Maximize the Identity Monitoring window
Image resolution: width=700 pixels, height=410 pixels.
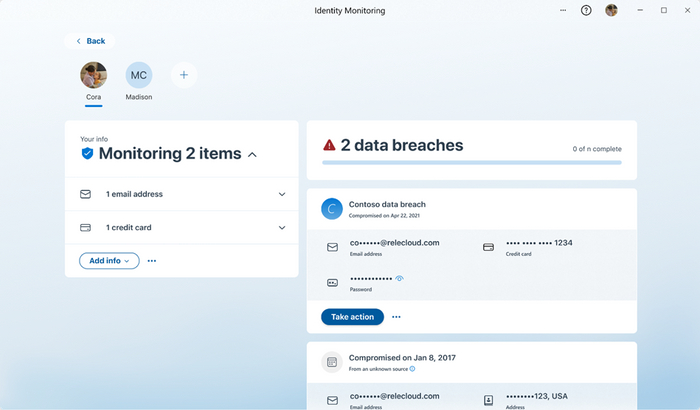click(664, 10)
